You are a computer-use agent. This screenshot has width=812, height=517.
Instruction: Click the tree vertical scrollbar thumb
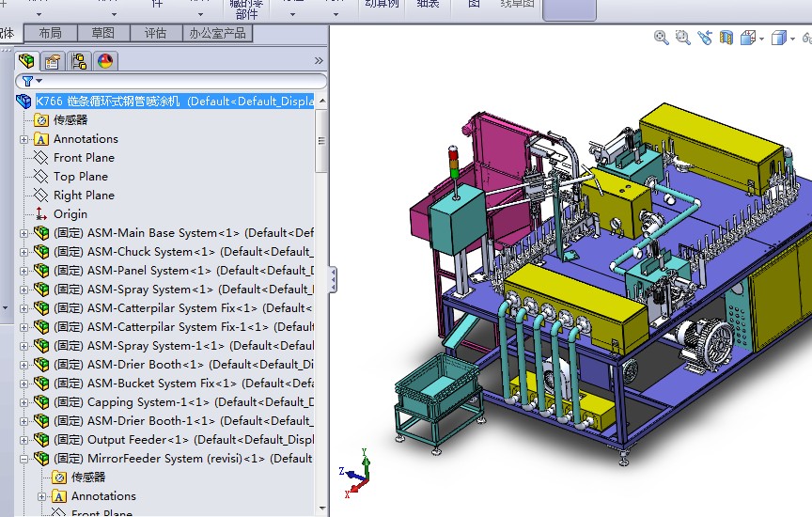tap(321, 141)
